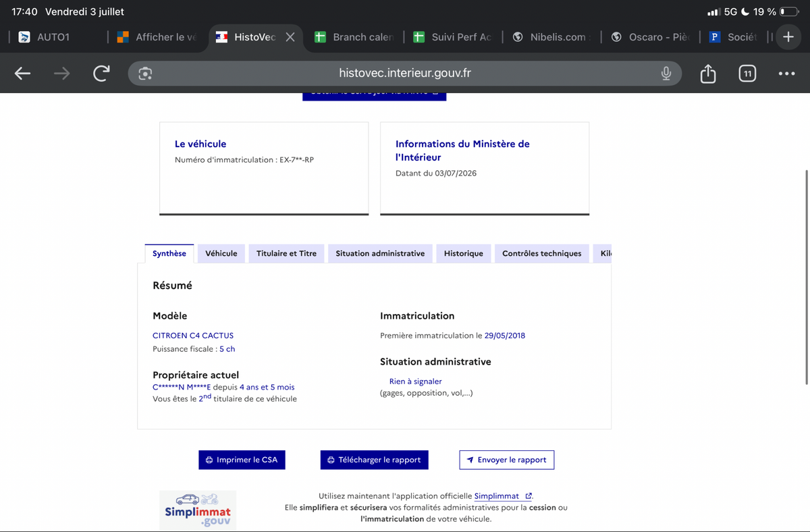This screenshot has height=532, width=810.
Task: Open the Contrôles techniques tab
Action: (x=542, y=253)
